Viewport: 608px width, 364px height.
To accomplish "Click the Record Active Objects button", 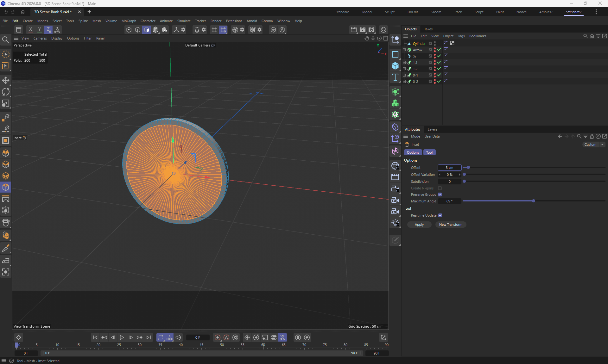I will point(218,337).
